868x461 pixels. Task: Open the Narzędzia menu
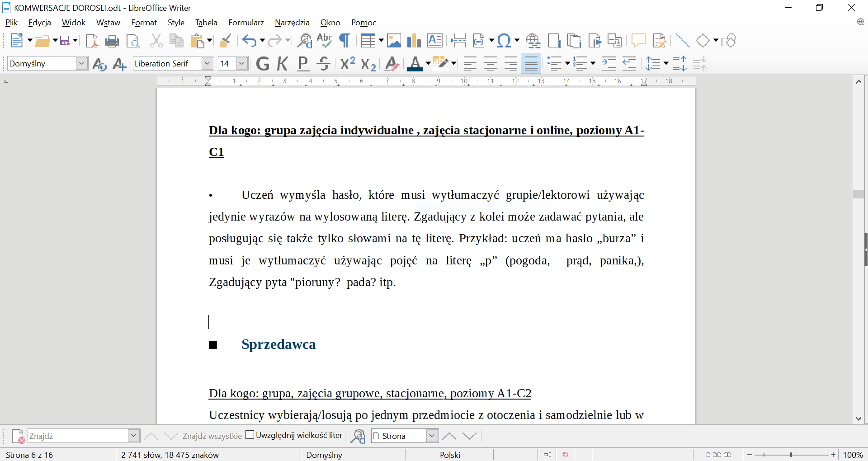(x=292, y=23)
